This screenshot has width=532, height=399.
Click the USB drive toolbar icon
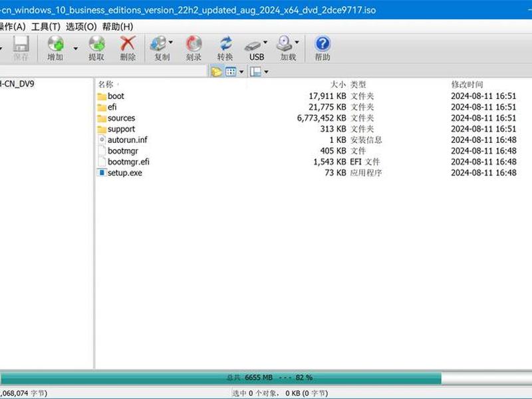(x=253, y=45)
